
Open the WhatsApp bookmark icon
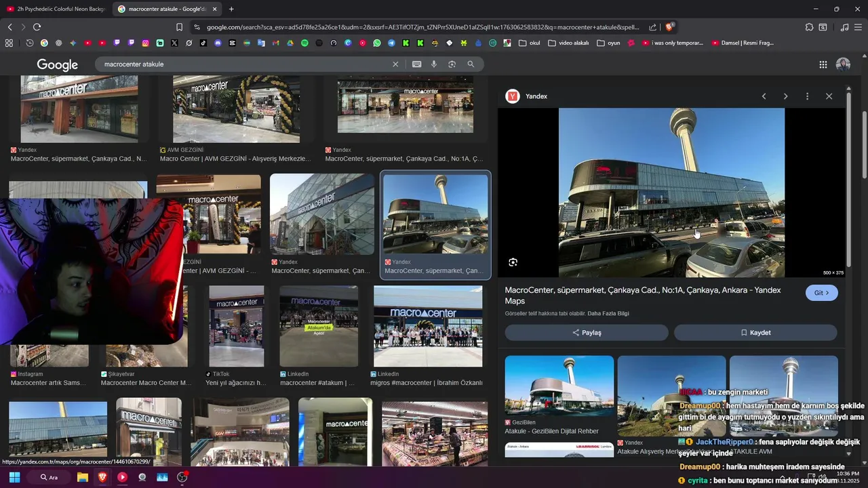pos(377,43)
